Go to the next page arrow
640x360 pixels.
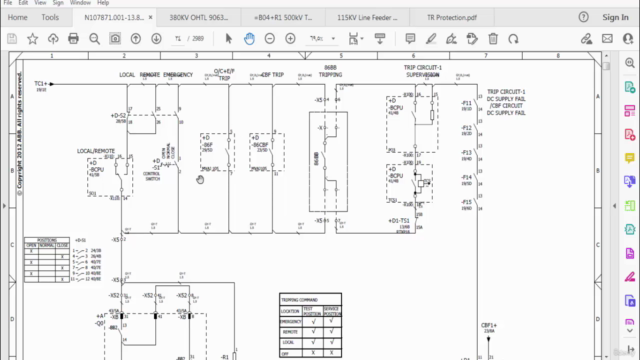pyautogui.click(x=156, y=39)
